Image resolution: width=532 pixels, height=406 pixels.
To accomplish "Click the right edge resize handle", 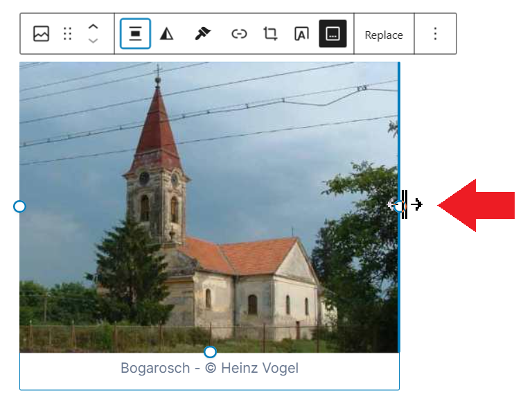I will click(399, 206).
